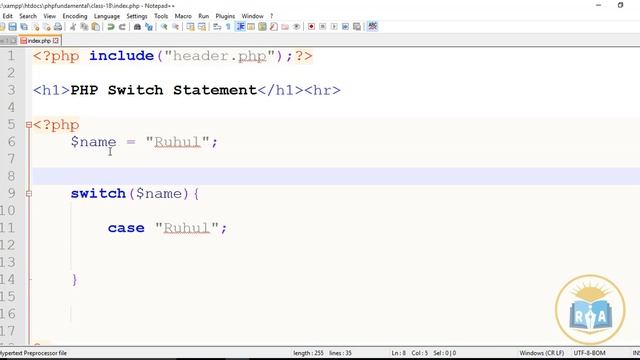640x360 pixels.
Task: Click the Copy toolbar icon
Action: click(84, 27)
